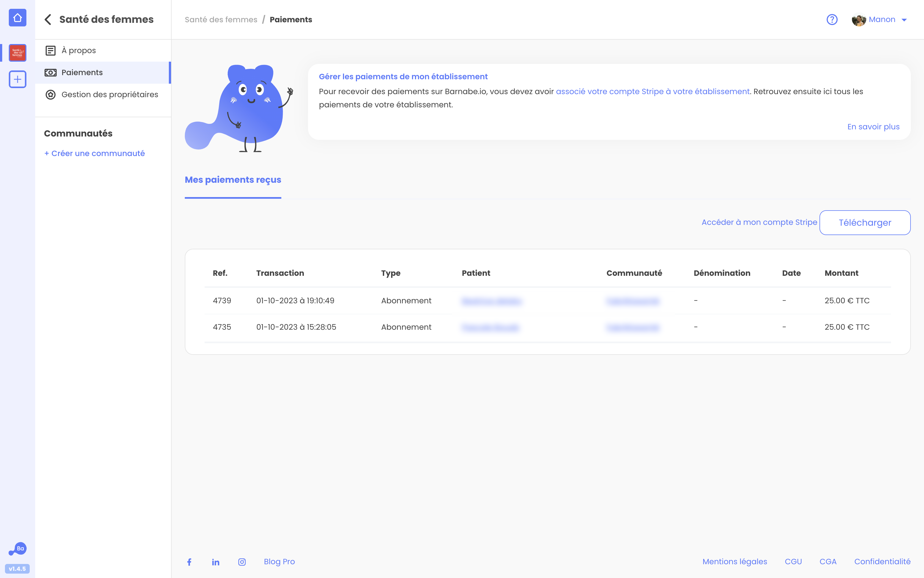Add a new establishment with the plus icon
This screenshot has width=924, height=578.
pyautogui.click(x=18, y=79)
